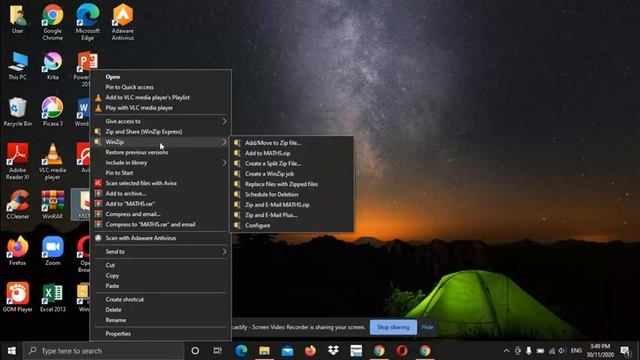Open the Windows Start menu

11,351
